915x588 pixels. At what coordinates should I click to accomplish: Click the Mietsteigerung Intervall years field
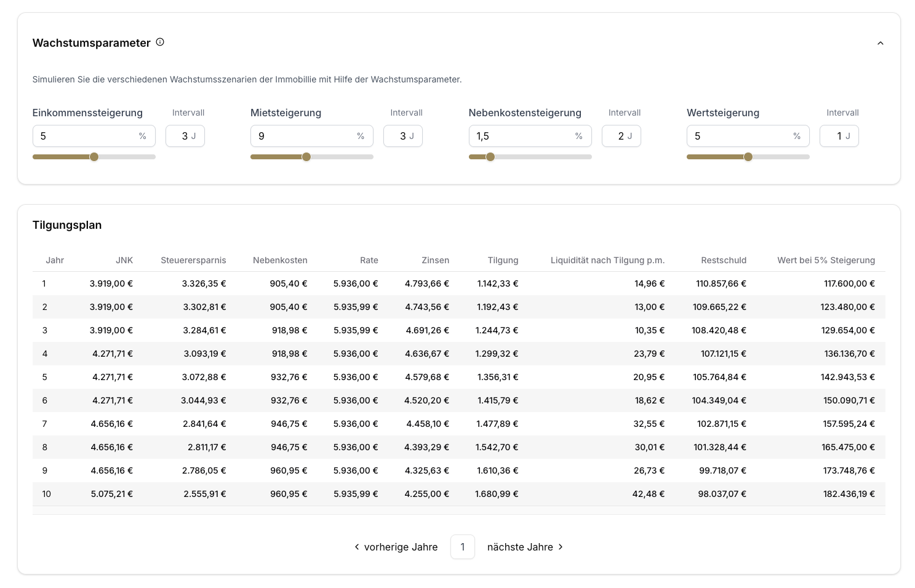point(402,136)
